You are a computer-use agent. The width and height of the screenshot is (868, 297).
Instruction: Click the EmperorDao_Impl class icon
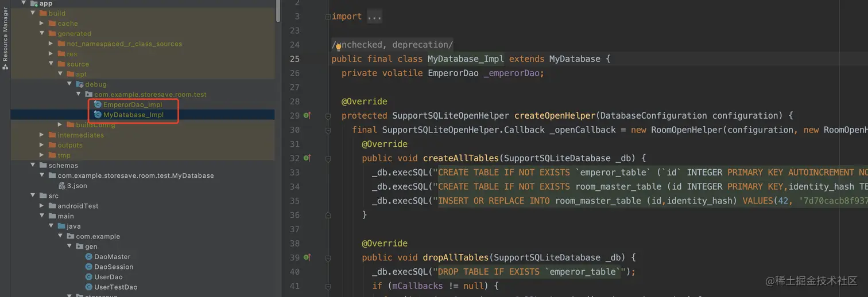tap(98, 105)
